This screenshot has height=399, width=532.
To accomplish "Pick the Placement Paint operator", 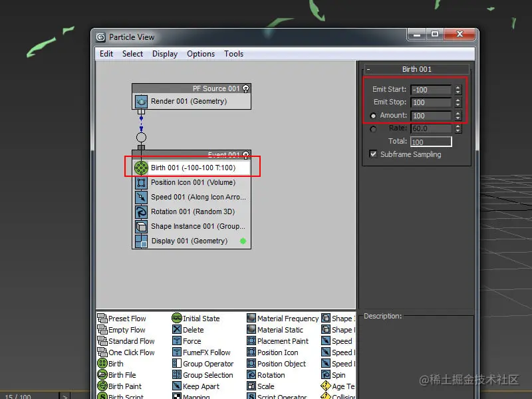I will point(277,341).
